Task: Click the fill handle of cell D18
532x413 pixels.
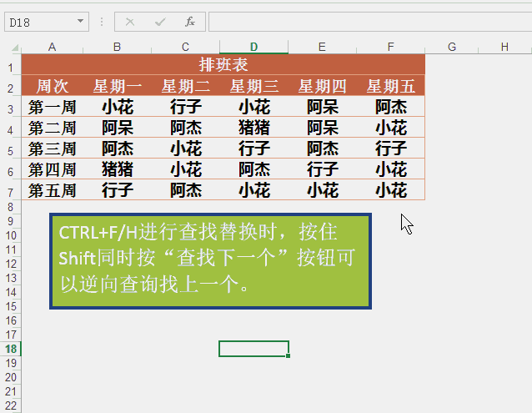Action: point(288,355)
